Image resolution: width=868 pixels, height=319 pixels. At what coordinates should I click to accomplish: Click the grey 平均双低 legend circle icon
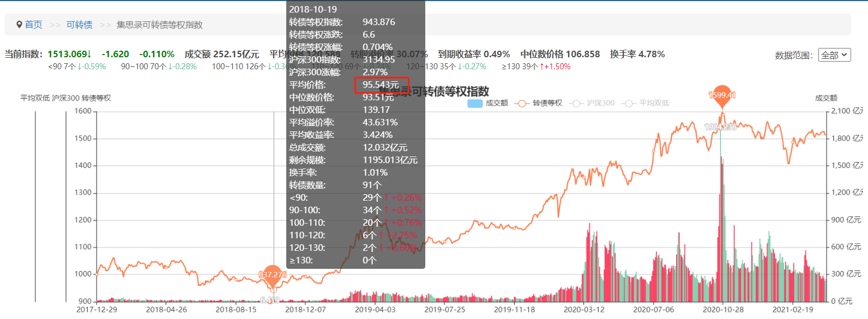point(629,103)
